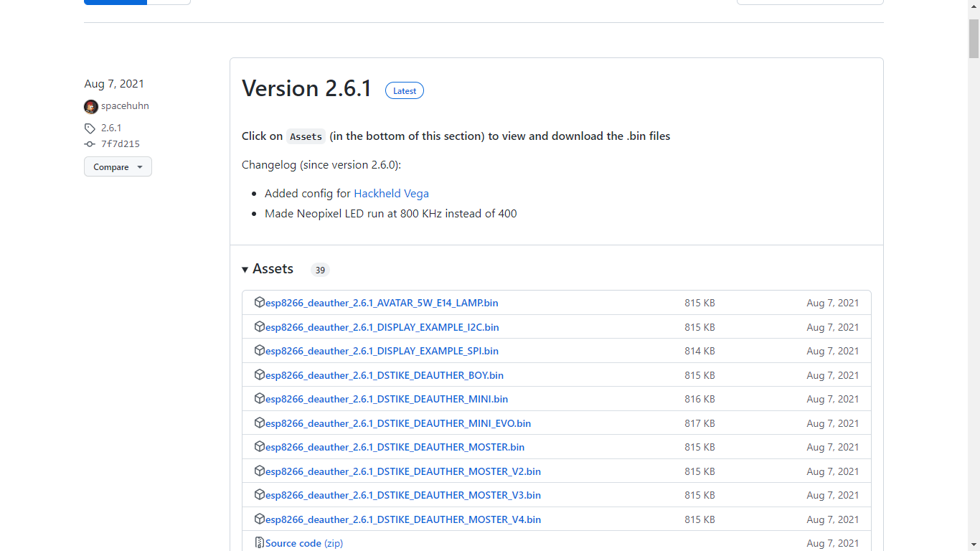The width and height of the screenshot is (980, 551).
Task: Follow the 2.6.1 tag link
Action: pos(111,128)
